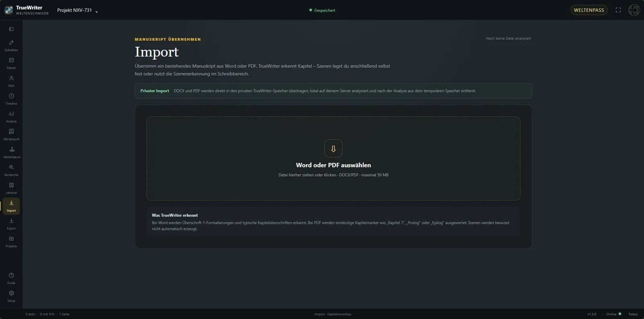Click the 'Privater Import' label
The image size is (644, 319).
coord(155,91)
